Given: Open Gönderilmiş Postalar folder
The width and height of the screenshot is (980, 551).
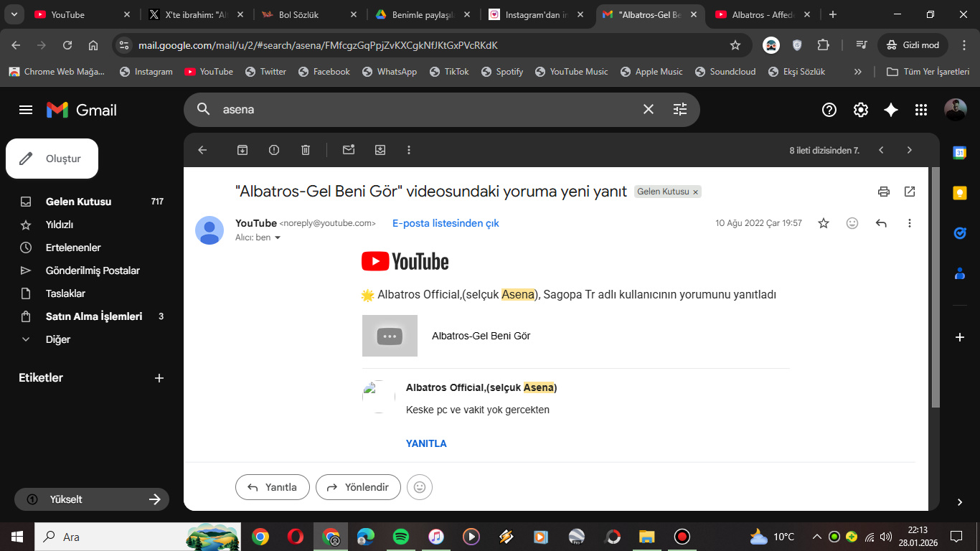Looking at the screenshot, I should (x=92, y=270).
